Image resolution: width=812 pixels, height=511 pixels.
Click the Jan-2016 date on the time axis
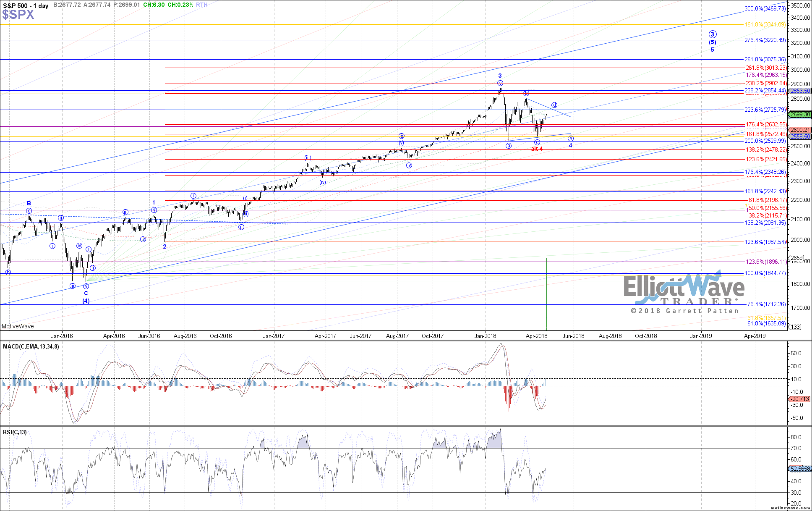62,336
